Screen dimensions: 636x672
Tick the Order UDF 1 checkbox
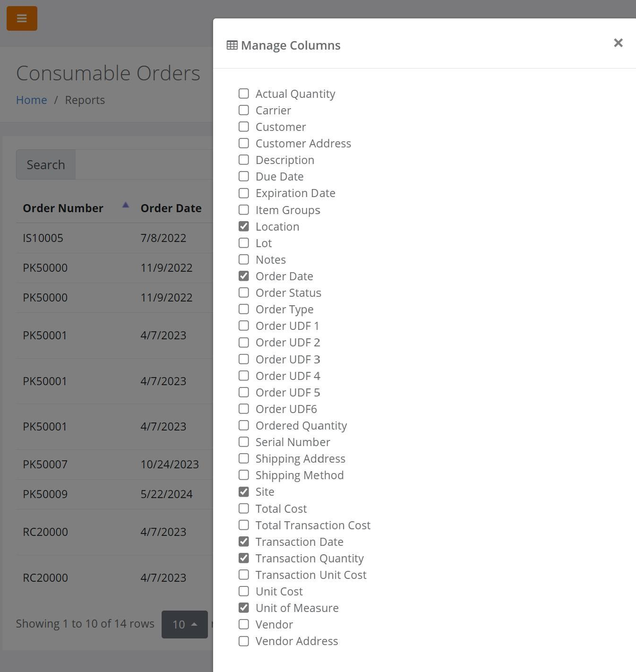click(244, 326)
